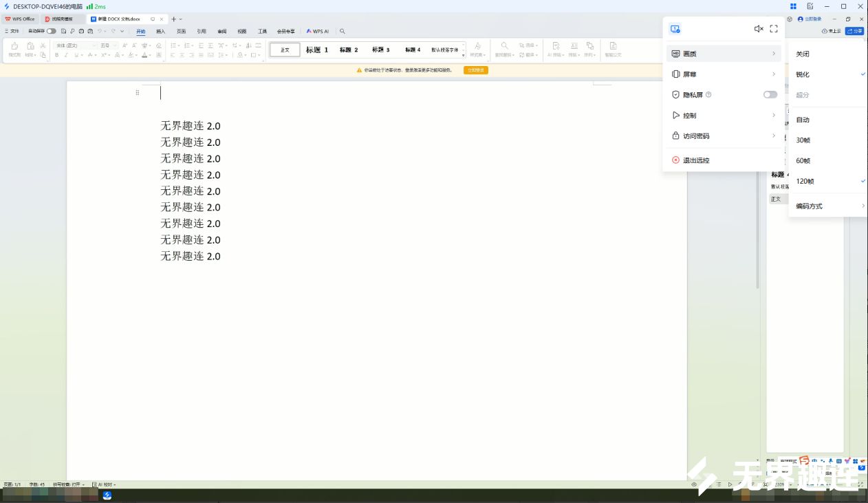Click the orange 立即登录 button in banner
The width and height of the screenshot is (868, 503).
pyautogui.click(x=475, y=70)
